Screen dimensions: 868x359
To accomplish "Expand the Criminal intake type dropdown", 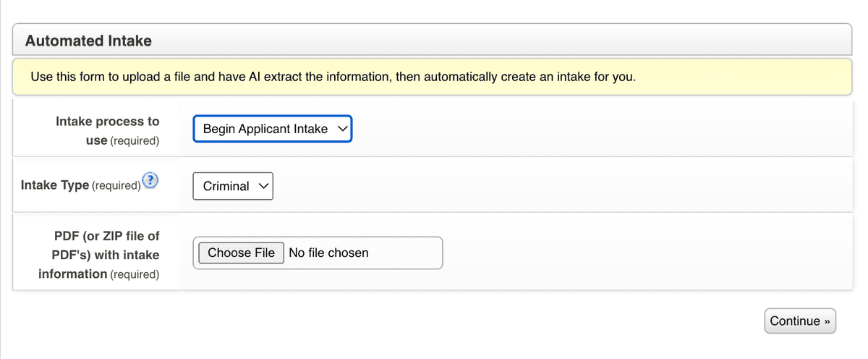I will 232,186.
